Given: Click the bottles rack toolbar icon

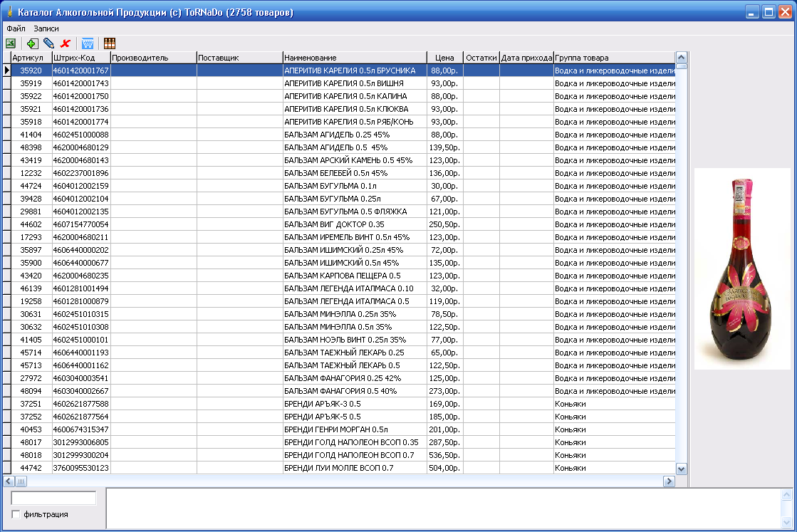Looking at the screenshot, I should pos(109,43).
